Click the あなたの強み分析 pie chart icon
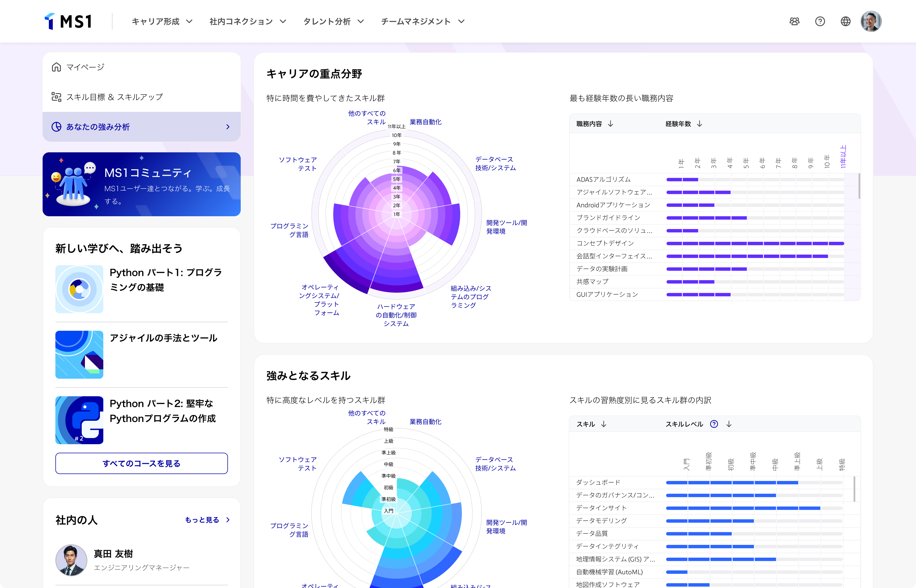Screen dimensions: 916x588 click(56, 127)
